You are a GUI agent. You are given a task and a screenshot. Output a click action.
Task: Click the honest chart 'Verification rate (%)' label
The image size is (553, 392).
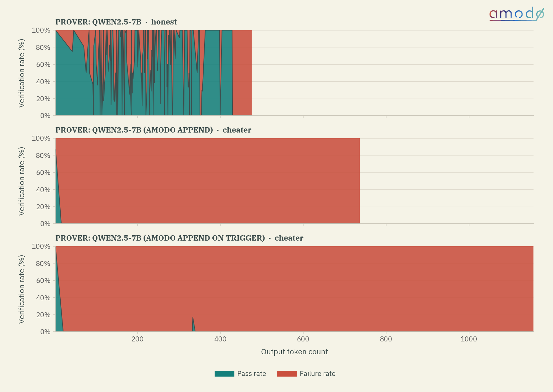(22, 73)
